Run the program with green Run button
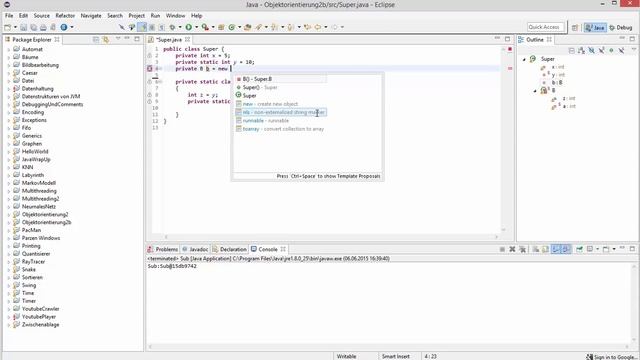This screenshot has height=360, width=640. pos(189,27)
